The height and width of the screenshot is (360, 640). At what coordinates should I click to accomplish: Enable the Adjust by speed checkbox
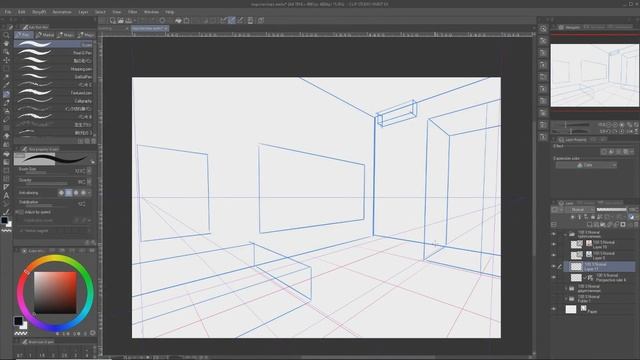click(21, 212)
